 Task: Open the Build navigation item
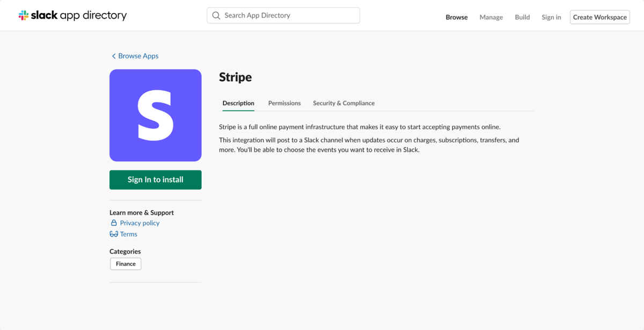(x=522, y=17)
